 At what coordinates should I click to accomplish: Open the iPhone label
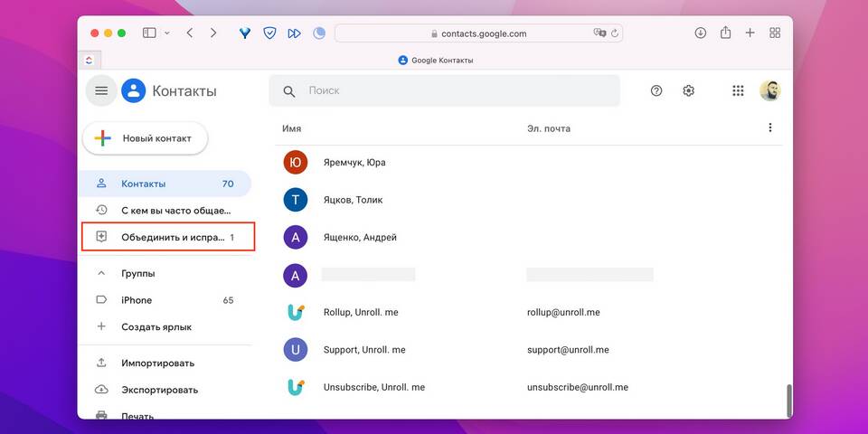pyautogui.click(x=165, y=300)
